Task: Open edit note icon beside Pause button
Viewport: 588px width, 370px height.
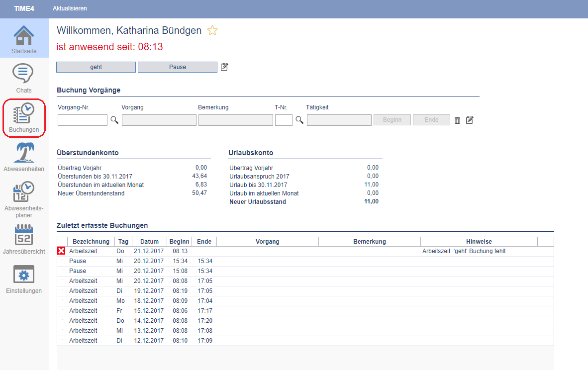Action: coord(224,67)
